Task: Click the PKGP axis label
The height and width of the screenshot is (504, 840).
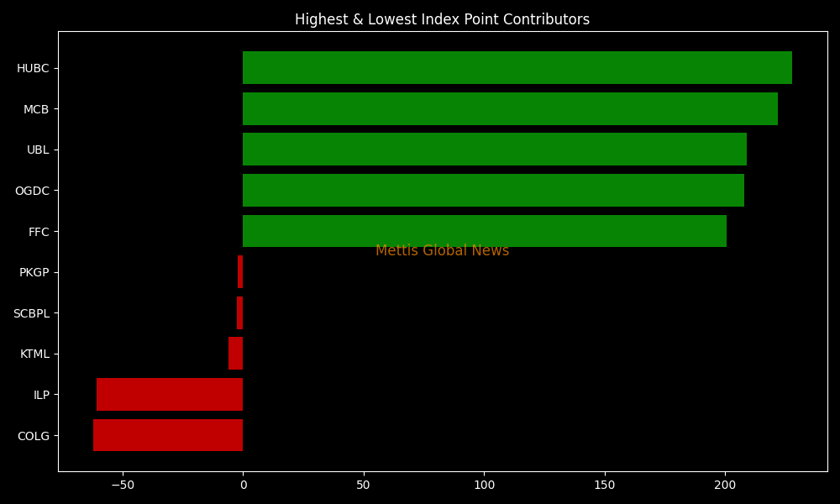Action: pyautogui.click(x=34, y=273)
